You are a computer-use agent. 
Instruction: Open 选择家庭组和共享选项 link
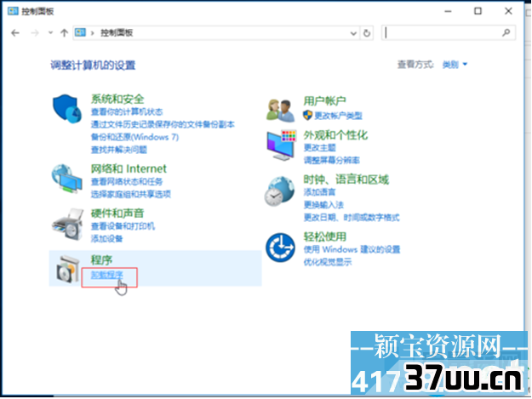tap(130, 194)
